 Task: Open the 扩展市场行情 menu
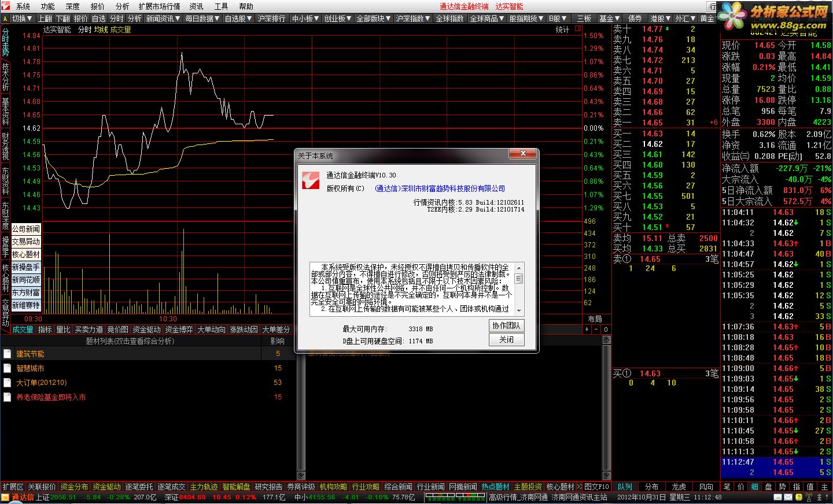(x=159, y=6)
